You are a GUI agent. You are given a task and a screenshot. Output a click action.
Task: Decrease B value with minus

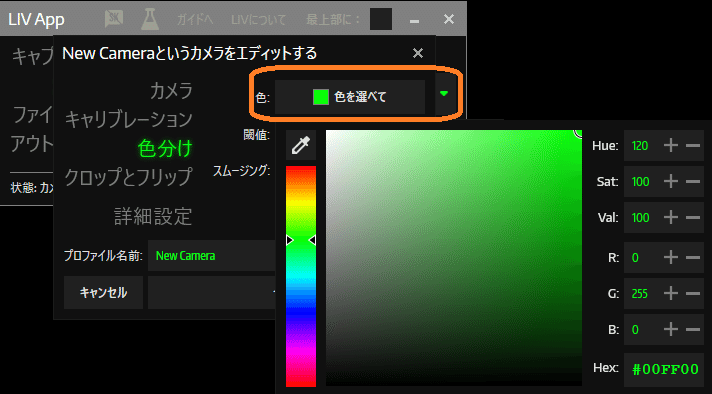tap(693, 329)
